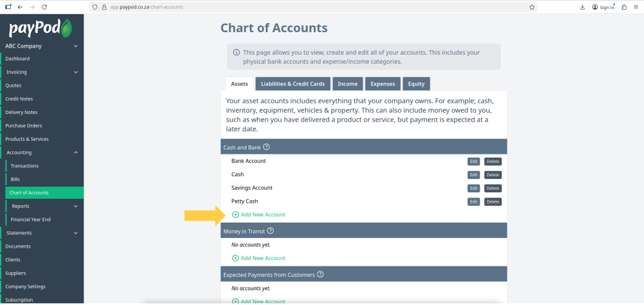Switch to the Expenses tab
This screenshot has height=305, width=644.
click(x=383, y=84)
